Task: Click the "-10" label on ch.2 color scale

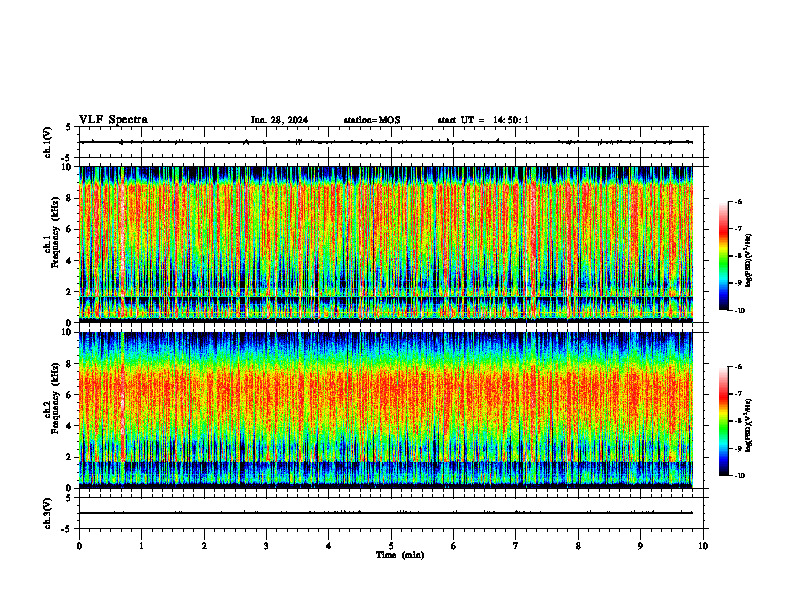Action: 739,476
